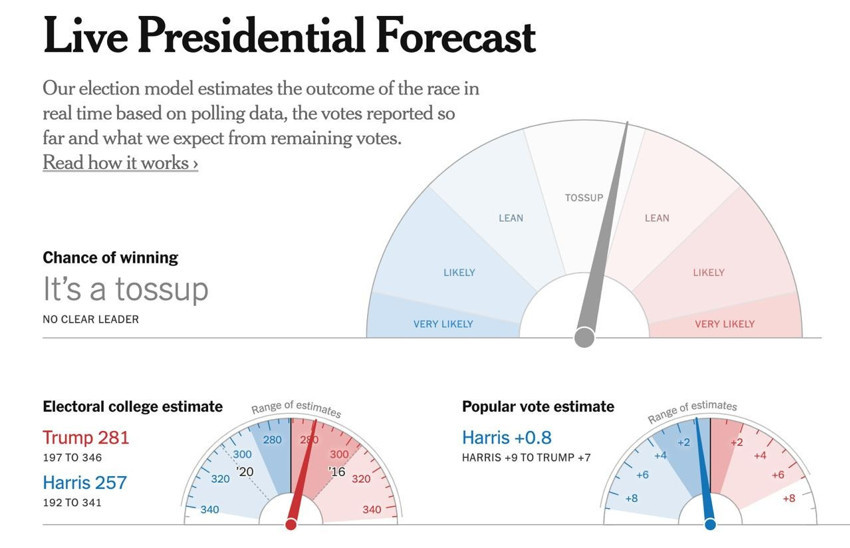The height and width of the screenshot is (548, 850).
Task: Select the '16 marker on the electoral gauge
Action: coord(336,471)
